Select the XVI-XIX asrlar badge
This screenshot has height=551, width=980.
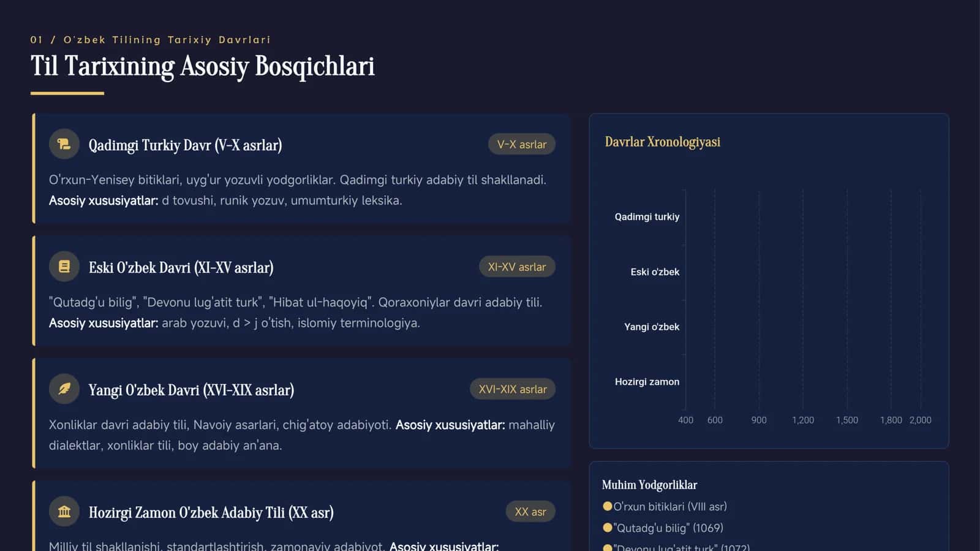[513, 389]
